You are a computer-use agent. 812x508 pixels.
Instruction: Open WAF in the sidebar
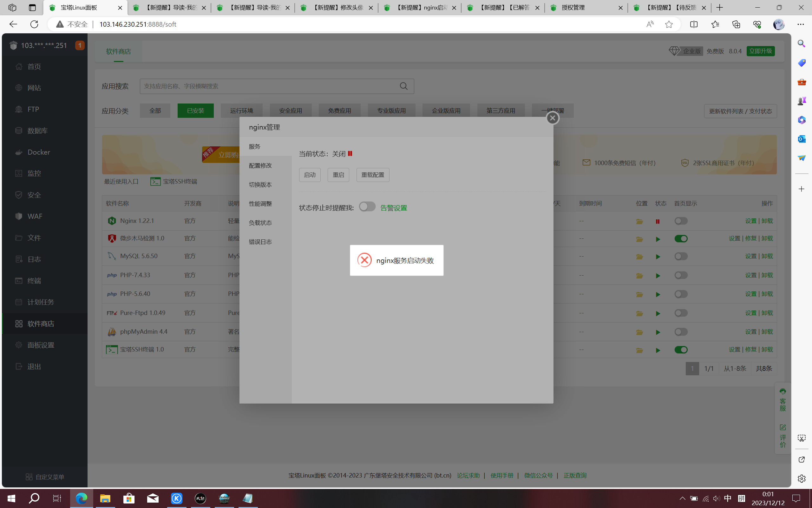click(45, 216)
